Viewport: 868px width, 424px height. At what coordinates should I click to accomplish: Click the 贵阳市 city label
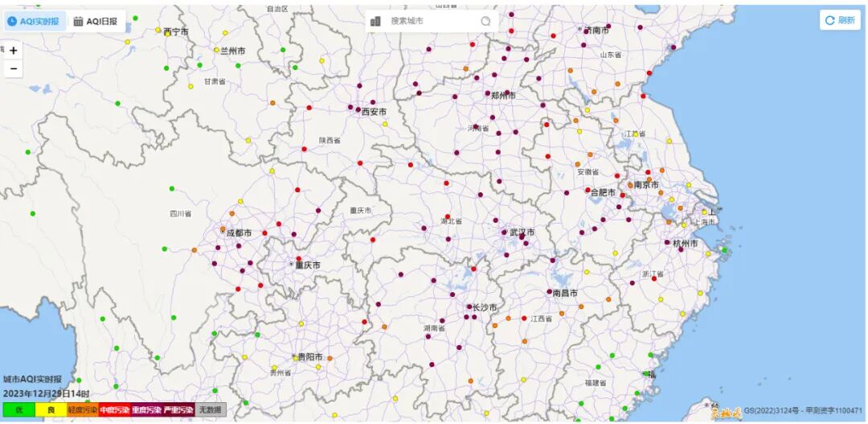(310, 357)
